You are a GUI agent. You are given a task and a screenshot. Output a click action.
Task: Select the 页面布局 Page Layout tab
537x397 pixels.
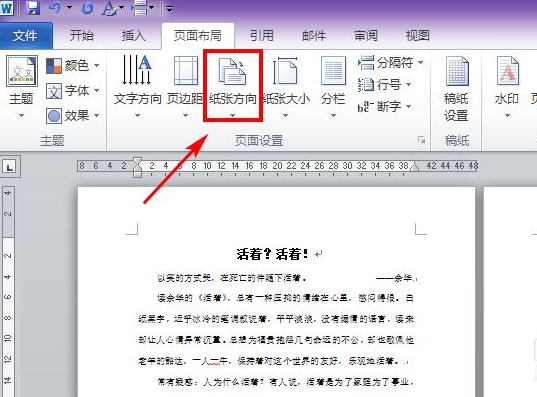[x=198, y=35]
